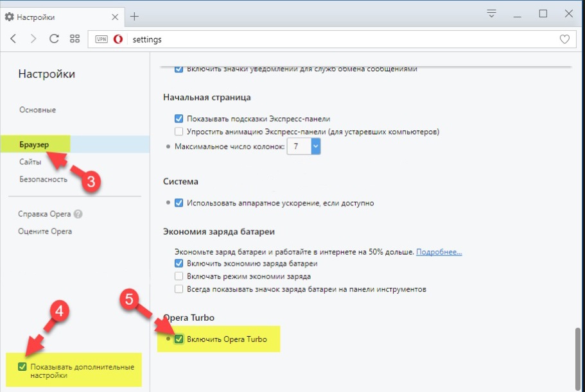This screenshot has height=392, width=585.
Task: Click the Начальная страница heading
Action: coord(207,98)
